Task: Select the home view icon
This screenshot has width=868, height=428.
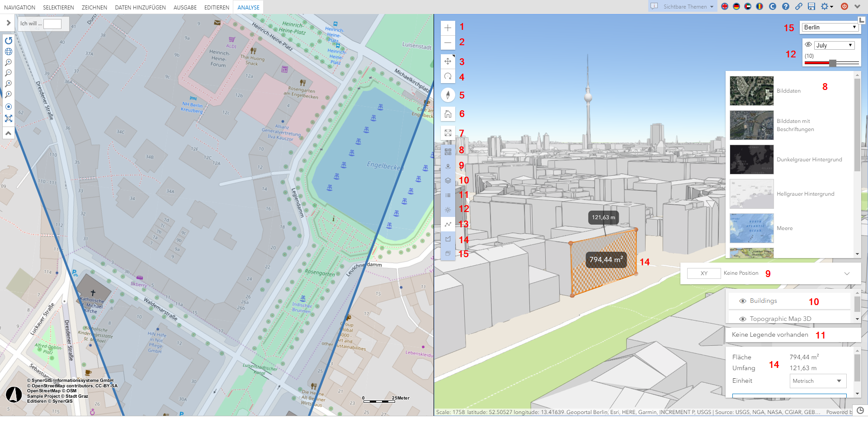Action: click(x=448, y=114)
